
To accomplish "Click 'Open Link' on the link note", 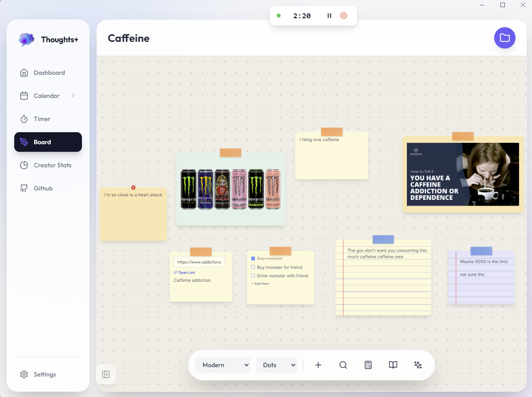I will pos(186,272).
